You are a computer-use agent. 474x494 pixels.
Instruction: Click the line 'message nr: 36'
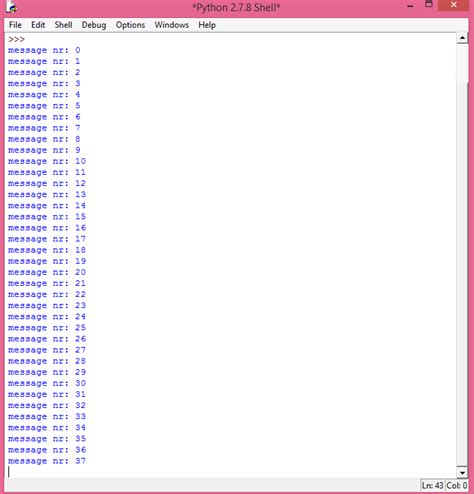[47, 450]
